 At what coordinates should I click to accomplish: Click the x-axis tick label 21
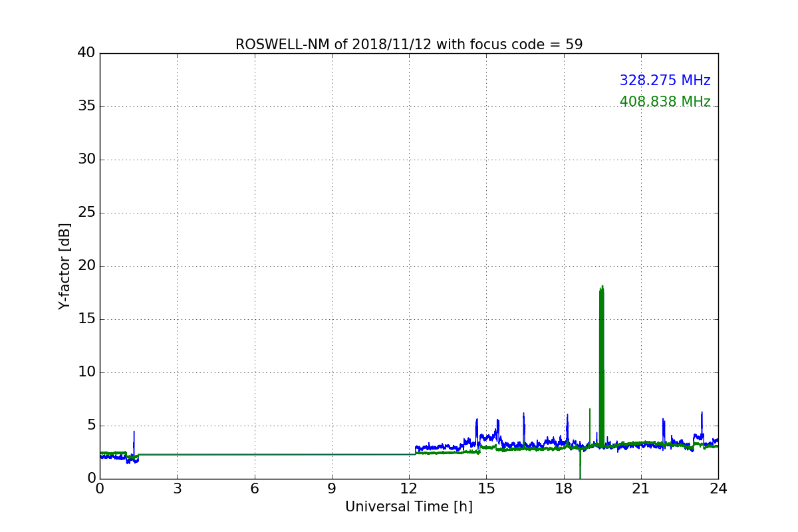coord(641,489)
